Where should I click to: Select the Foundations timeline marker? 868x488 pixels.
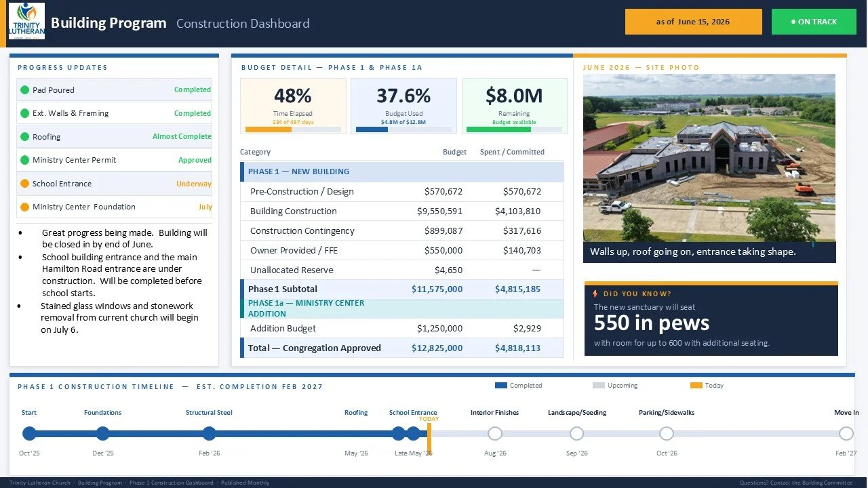click(x=102, y=434)
